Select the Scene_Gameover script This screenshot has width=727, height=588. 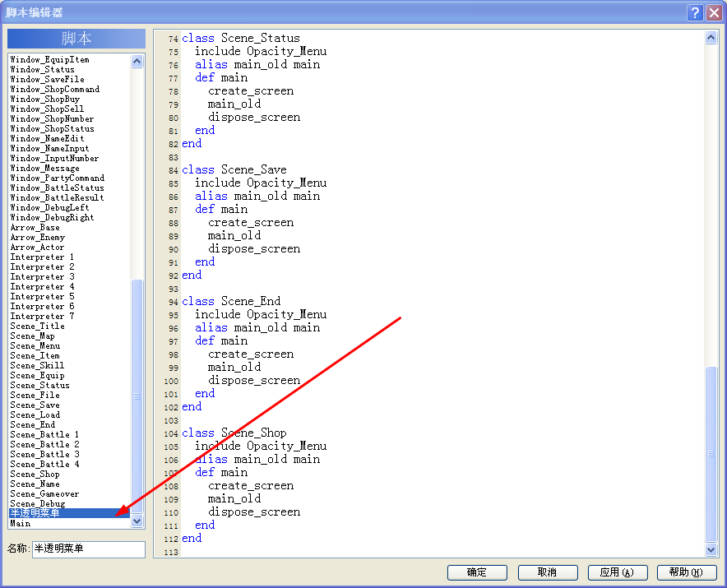[x=70, y=494]
